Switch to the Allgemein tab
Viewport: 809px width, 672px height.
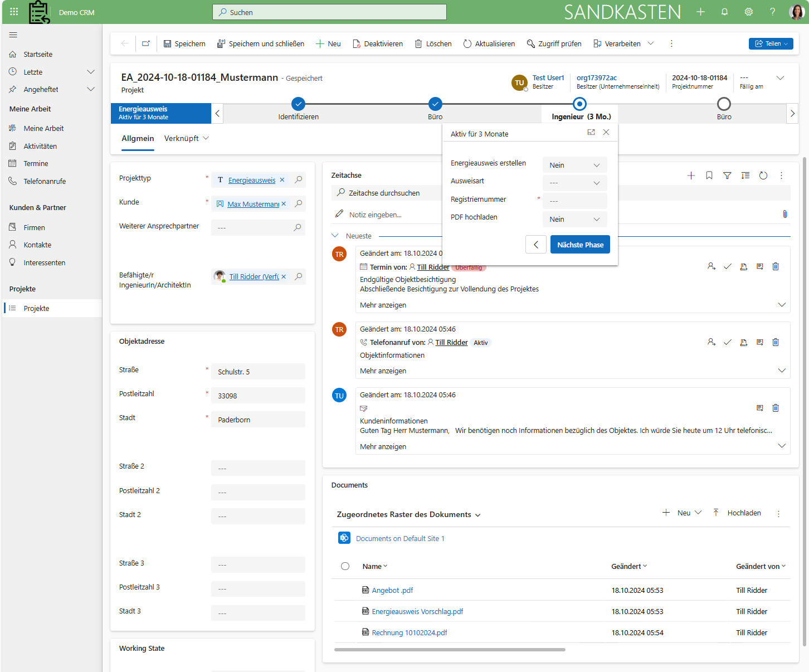[138, 138]
